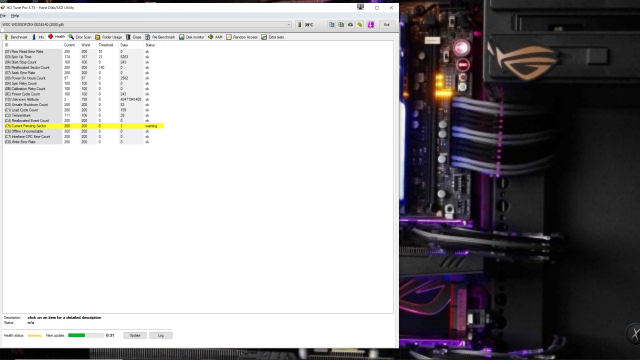Select the (C0) Unsafe Shutdown Count row
Viewport: 640px width, 360px height.
pyautogui.click(x=84, y=105)
